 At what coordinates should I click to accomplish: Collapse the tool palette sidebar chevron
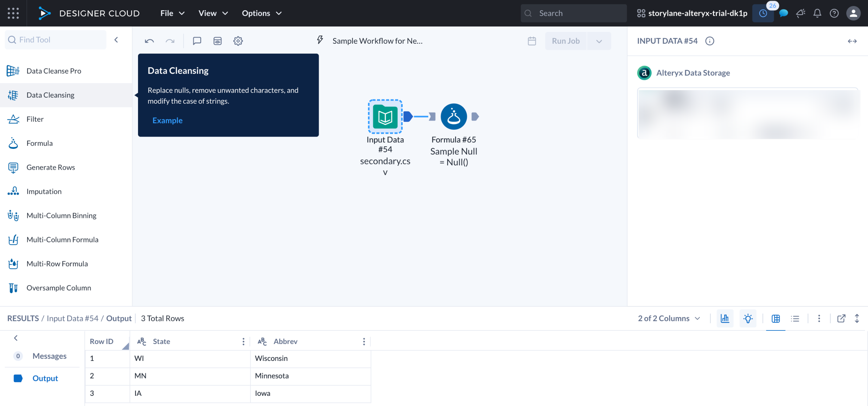pyautogui.click(x=116, y=40)
